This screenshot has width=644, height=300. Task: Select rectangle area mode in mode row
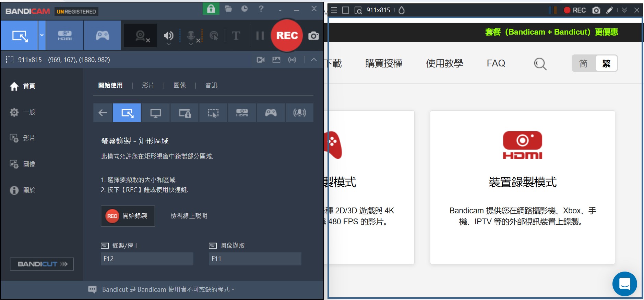(127, 113)
